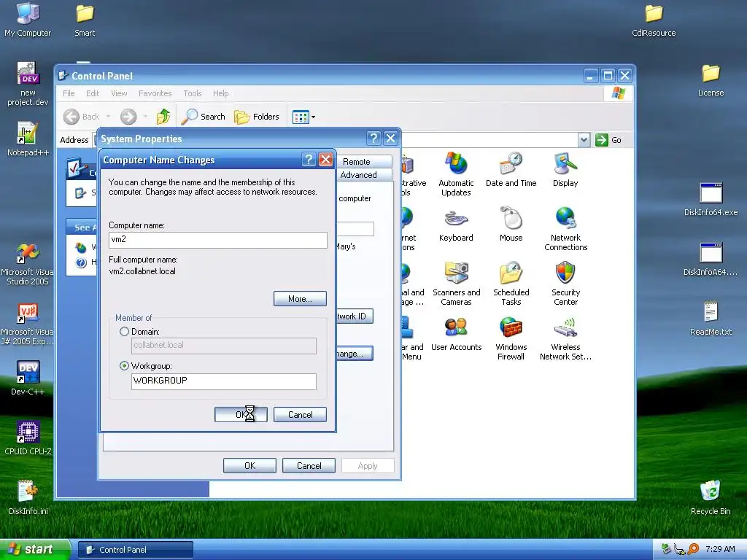Open the View menu

tap(119, 93)
